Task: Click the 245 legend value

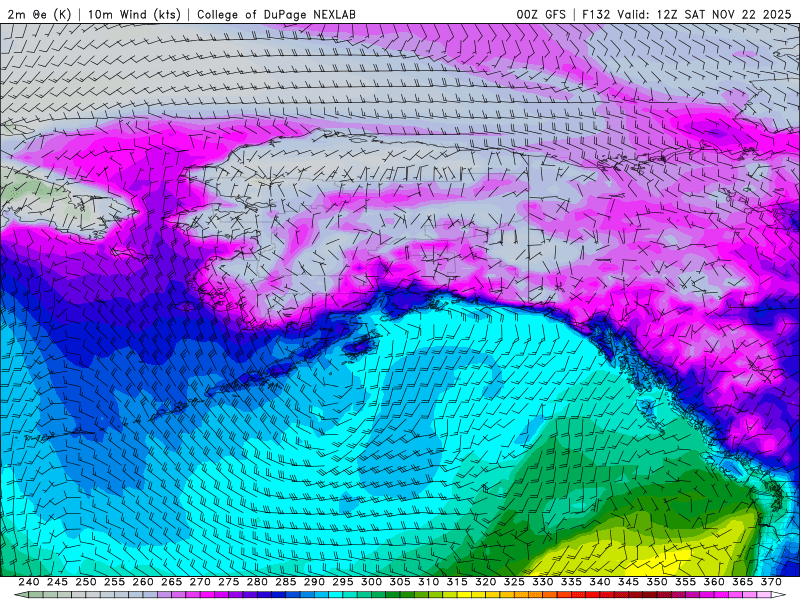Action: click(x=57, y=582)
